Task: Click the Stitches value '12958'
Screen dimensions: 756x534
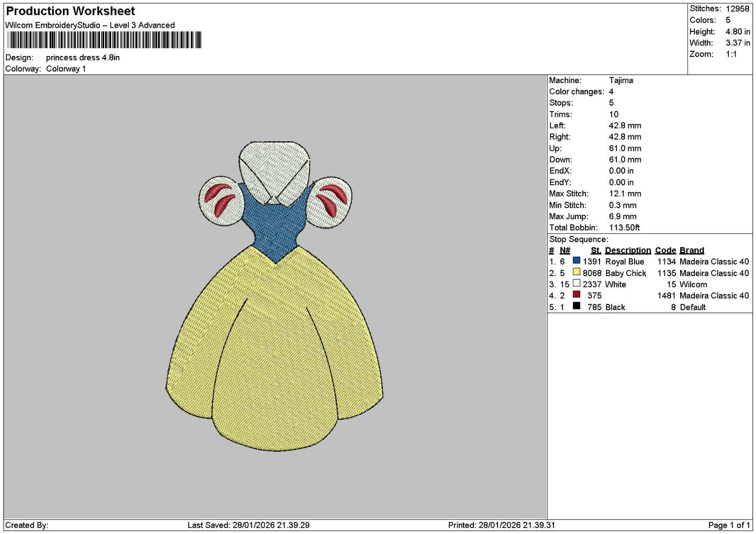Action: (x=737, y=9)
